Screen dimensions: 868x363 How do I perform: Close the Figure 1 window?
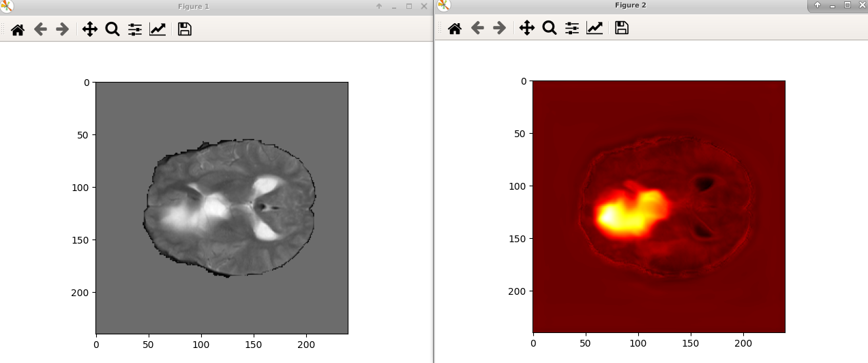point(424,6)
